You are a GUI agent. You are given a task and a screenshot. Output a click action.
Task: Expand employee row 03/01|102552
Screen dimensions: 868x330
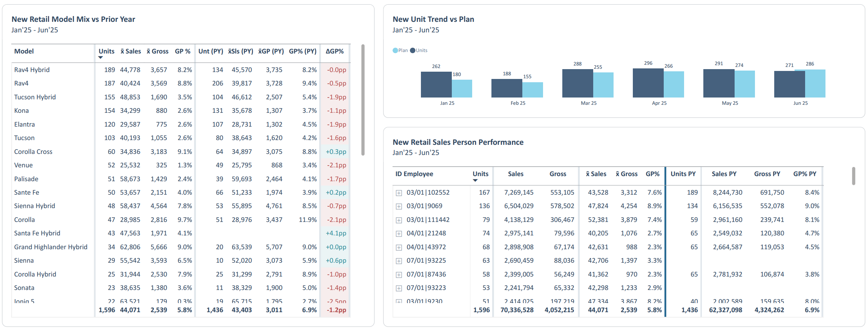click(399, 193)
